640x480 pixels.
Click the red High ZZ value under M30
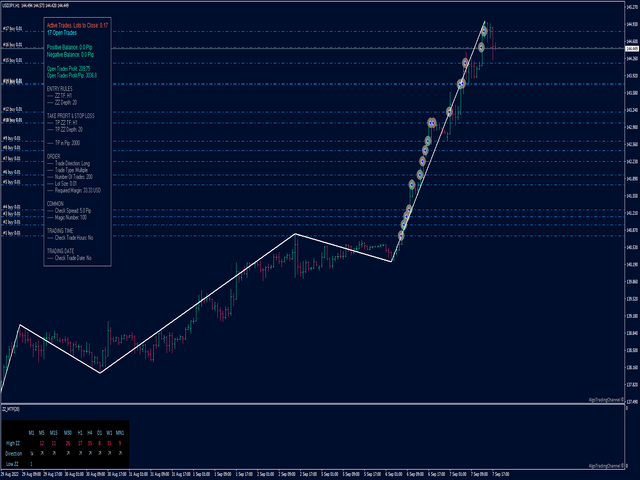tap(68, 443)
